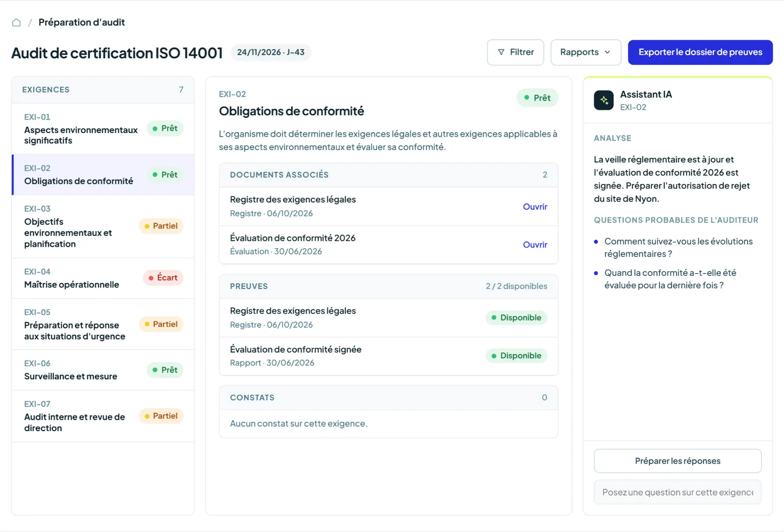Click Disponible badge for Registre des exigences légales
Viewport: 784px width, 532px height.
click(516, 318)
